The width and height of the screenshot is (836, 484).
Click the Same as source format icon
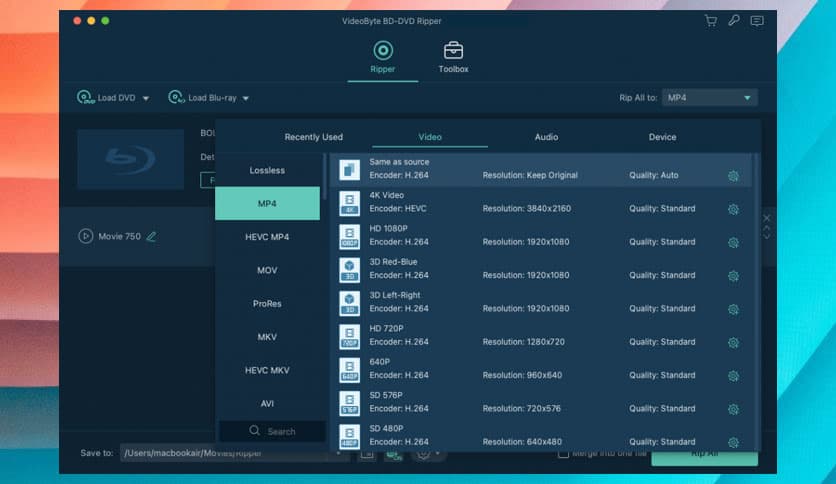point(349,170)
